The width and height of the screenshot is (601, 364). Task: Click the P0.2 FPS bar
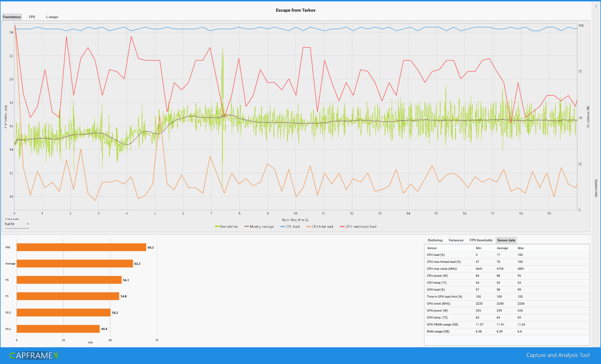coord(64,312)
